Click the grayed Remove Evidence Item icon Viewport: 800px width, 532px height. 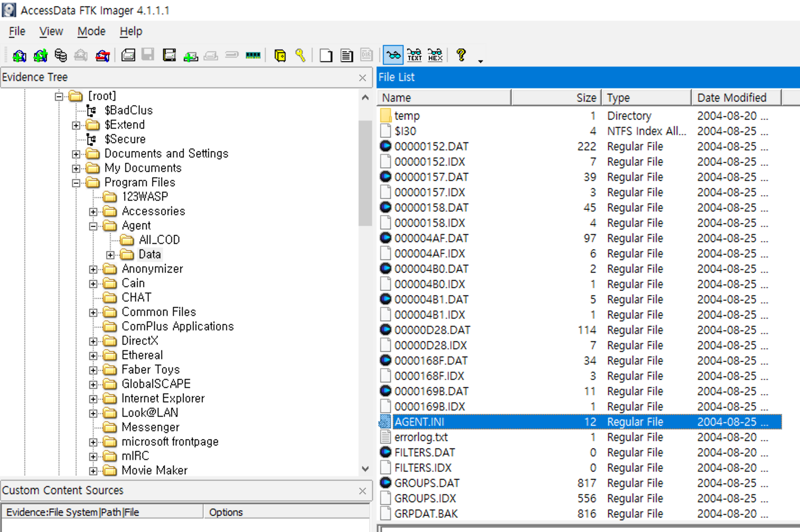pyautogui.click(x=81, y=55)
